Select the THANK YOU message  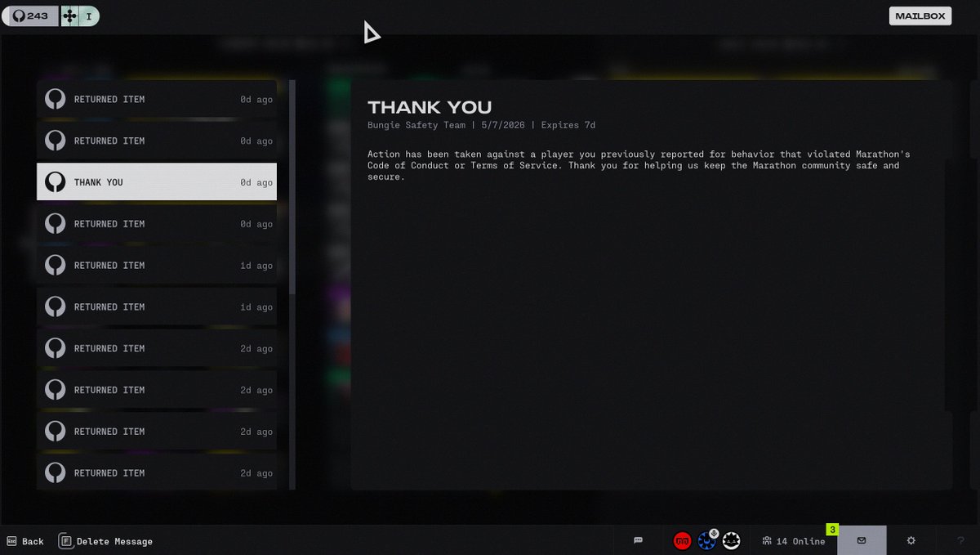(157, 181)
